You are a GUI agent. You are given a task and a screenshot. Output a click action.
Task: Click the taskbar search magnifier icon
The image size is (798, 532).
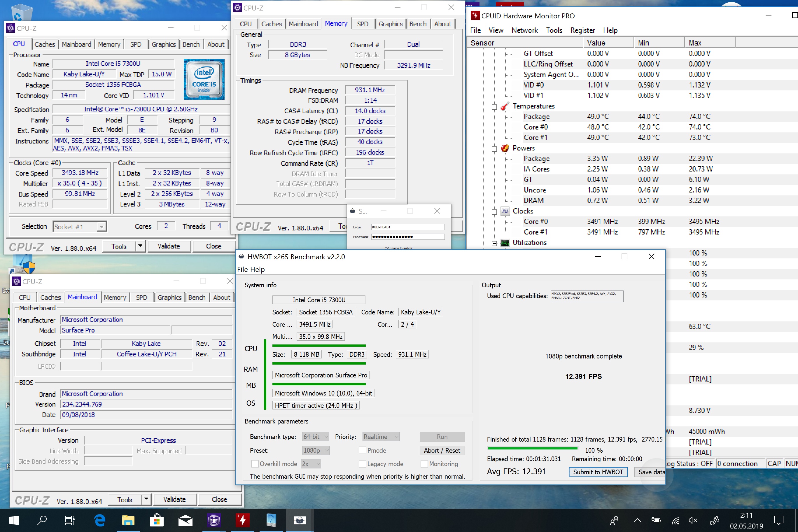click(42, 520)
